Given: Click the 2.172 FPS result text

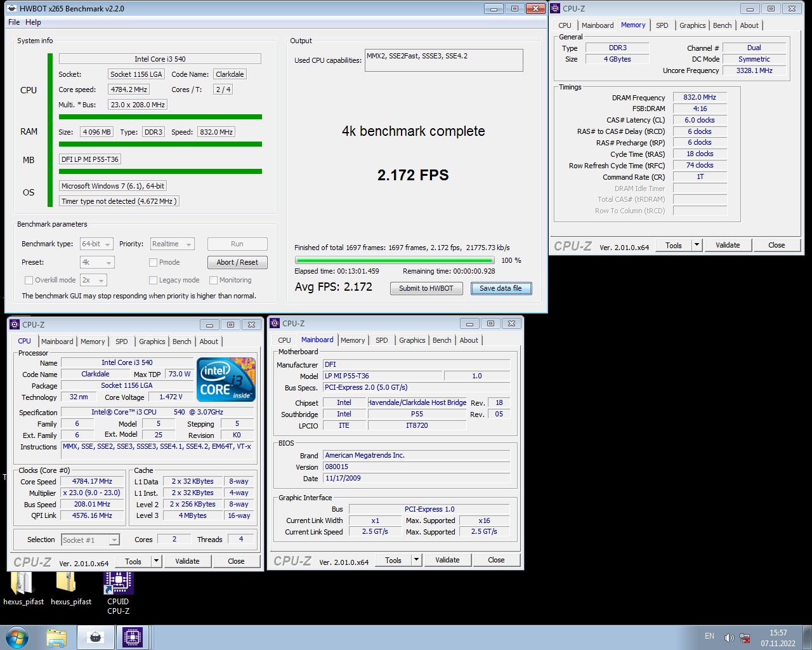Looking at the screenshot, I should (413, 175).
